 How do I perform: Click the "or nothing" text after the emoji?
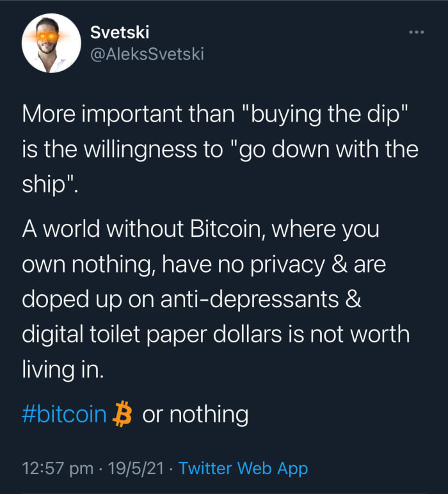point(195,414)
